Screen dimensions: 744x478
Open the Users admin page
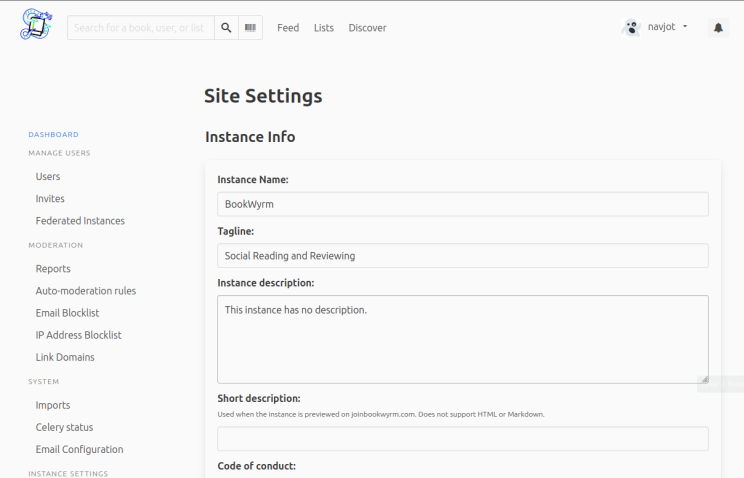tap(48, 176)
